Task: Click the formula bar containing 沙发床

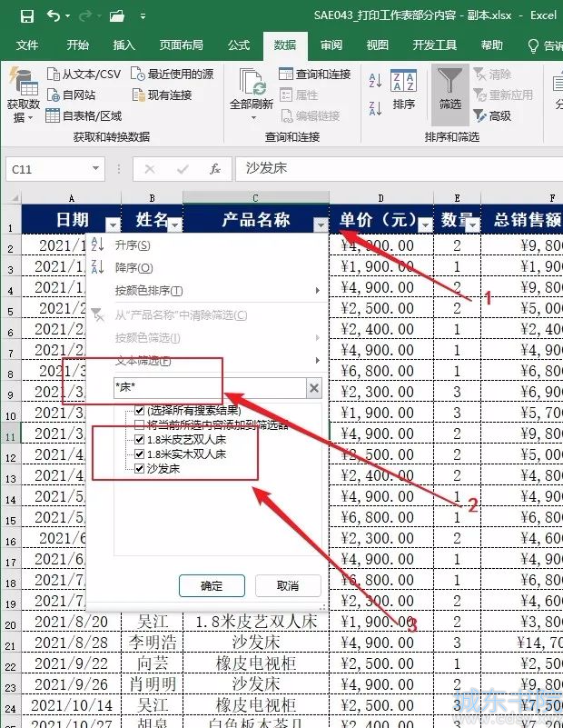Action: coord(399,168)
